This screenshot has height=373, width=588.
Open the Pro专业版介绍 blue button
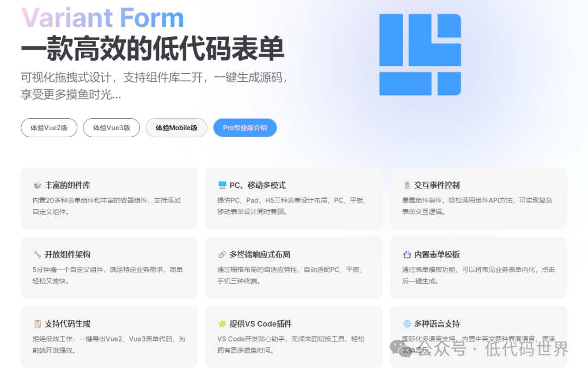(245, 128)
